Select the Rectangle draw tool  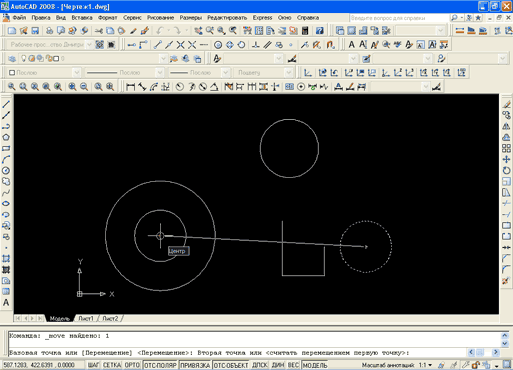click(x=6, y=148)
